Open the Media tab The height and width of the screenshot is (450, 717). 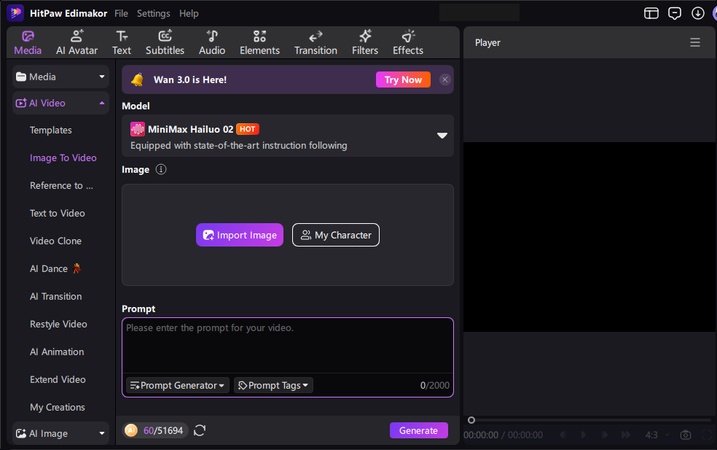(x=27, y=43)
